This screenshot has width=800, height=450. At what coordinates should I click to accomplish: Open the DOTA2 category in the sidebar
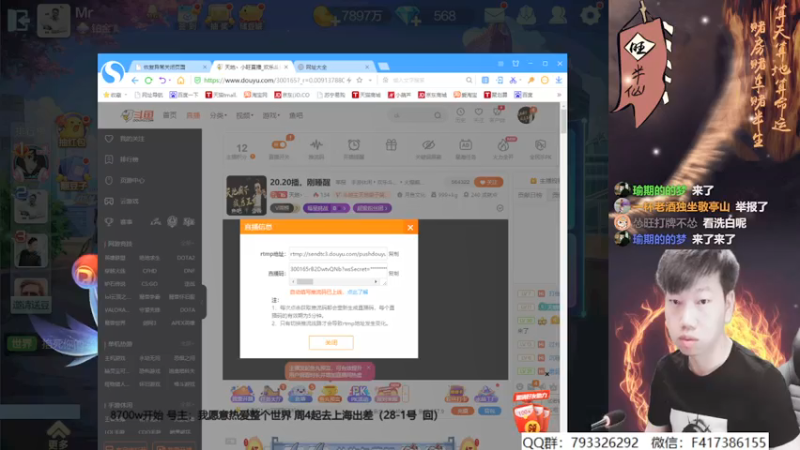click(x=186, y=258)
